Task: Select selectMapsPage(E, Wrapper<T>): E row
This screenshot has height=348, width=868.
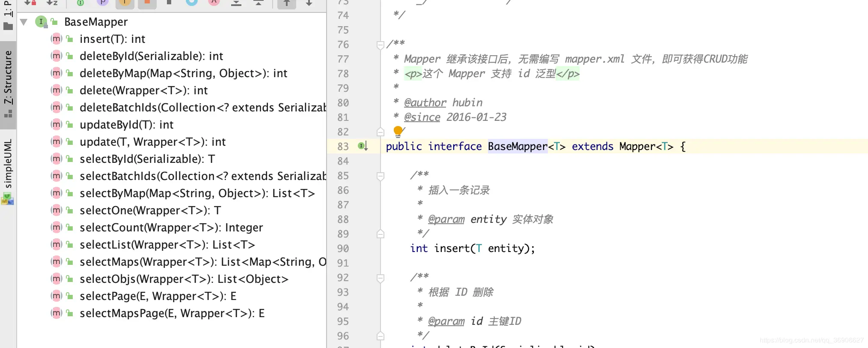Action: [172, 313]
